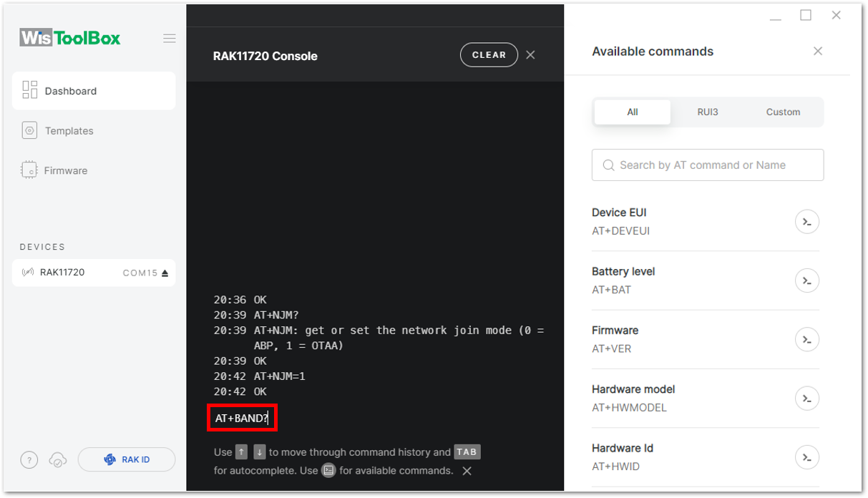
Task: Click the AT command search field
Action: tap(708, 165)
